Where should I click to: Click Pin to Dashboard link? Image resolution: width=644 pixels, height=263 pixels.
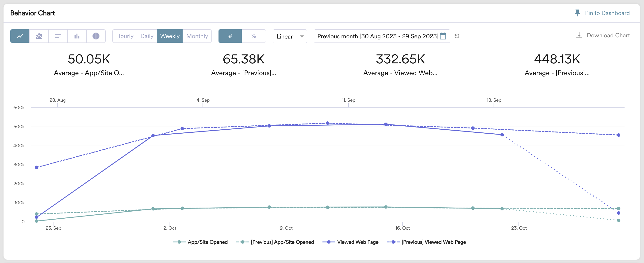[607, 13]
